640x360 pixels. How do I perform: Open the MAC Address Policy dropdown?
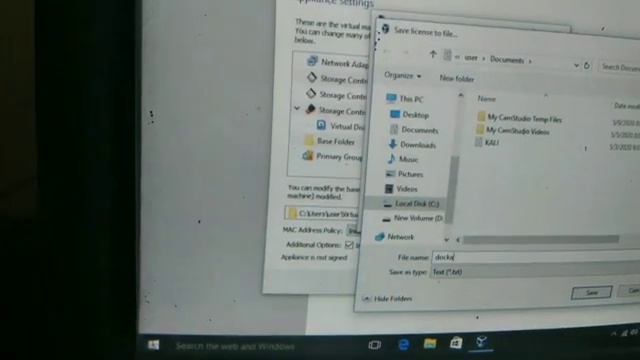click(352, 231)
